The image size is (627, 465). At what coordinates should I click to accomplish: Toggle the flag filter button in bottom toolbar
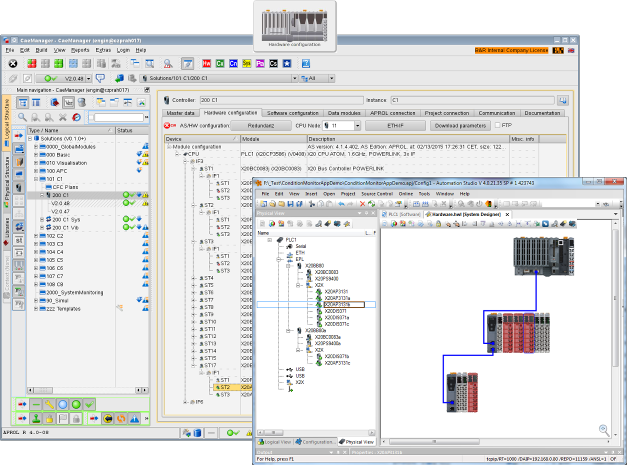pyautogui.click(x=63, y=419)
